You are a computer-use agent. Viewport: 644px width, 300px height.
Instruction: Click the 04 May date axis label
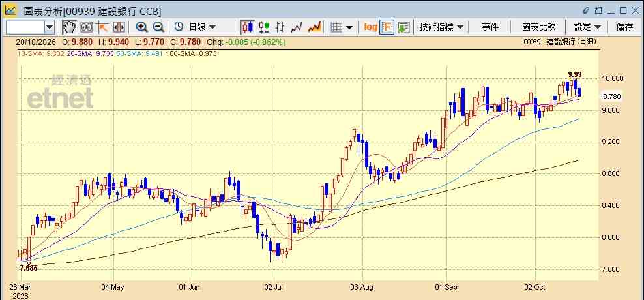(x=113, y=287)
